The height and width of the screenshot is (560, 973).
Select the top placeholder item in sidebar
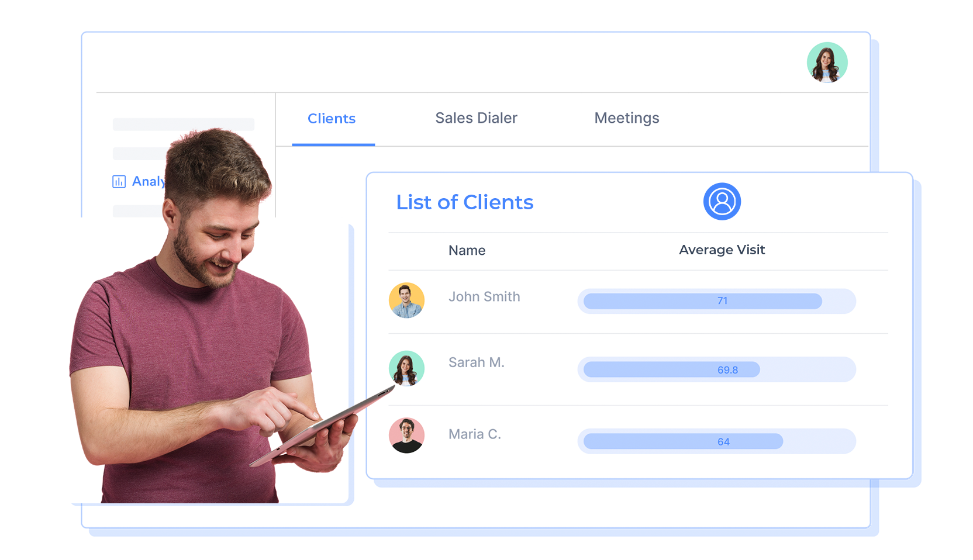tap(183, 124)
